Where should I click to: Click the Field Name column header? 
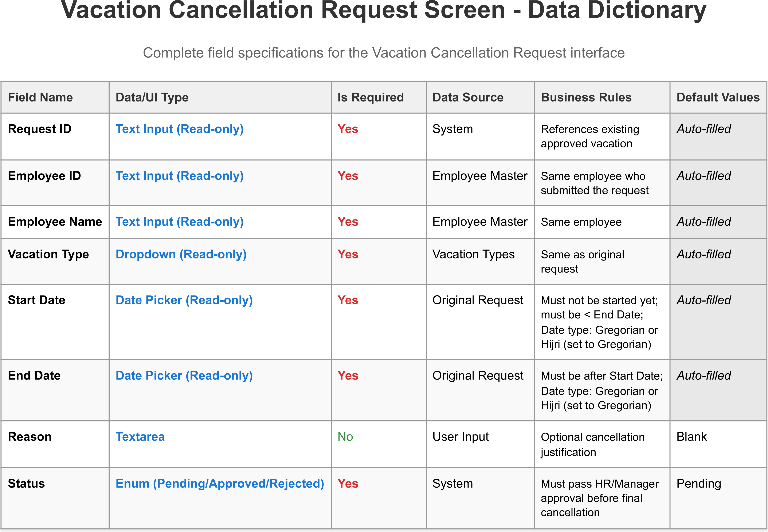pyautogui.click(x=40, y=97)
